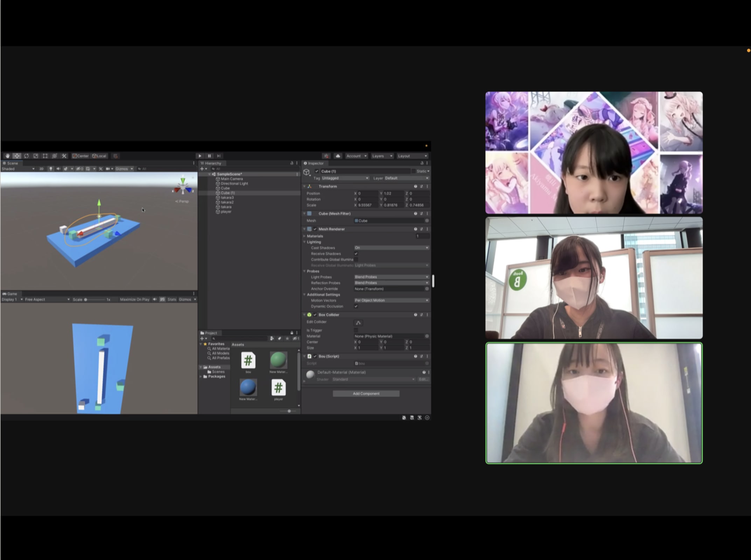
Task: Toggle the Receive Shadows checkbox
Action: (x=356, y=254)
